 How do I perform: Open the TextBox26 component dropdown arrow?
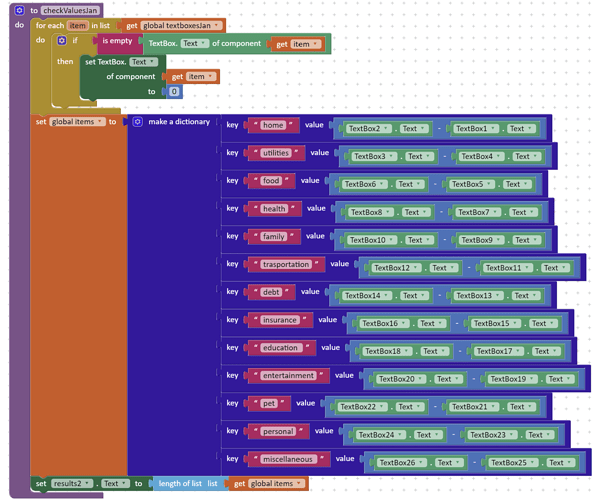[x=420, y=462]
